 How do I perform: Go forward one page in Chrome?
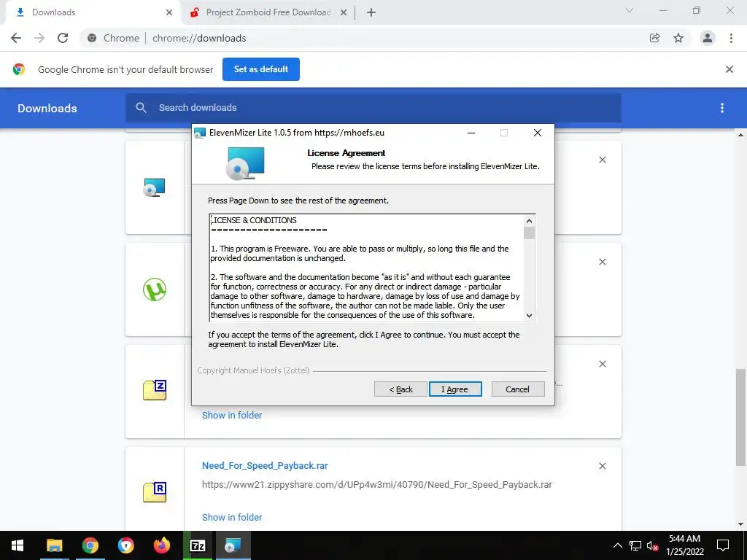[x=39, y=38]
